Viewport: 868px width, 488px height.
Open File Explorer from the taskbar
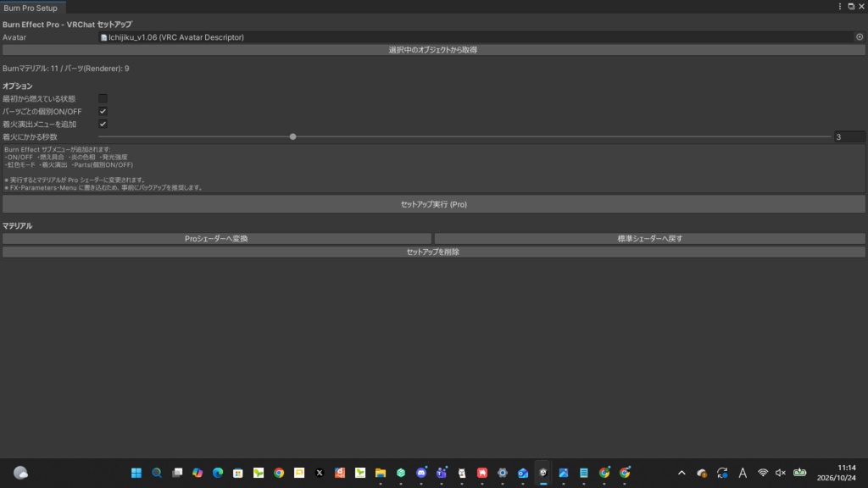(x=381, y=473)
